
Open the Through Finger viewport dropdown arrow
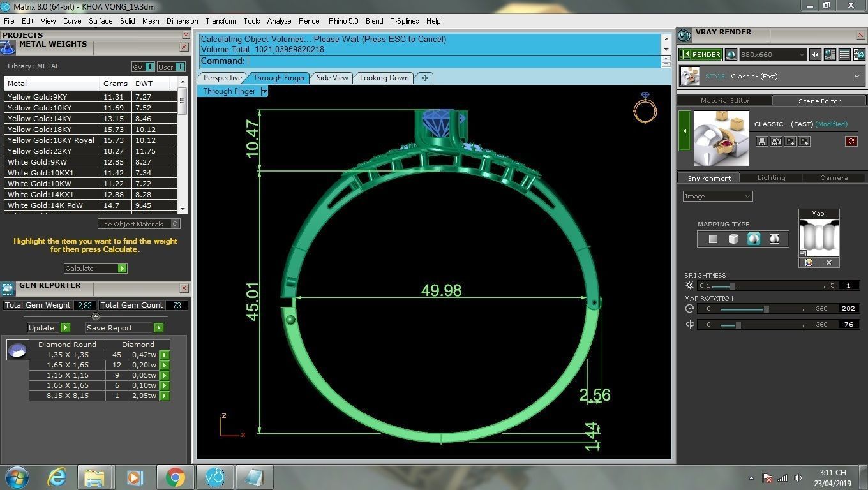[264, 91]
